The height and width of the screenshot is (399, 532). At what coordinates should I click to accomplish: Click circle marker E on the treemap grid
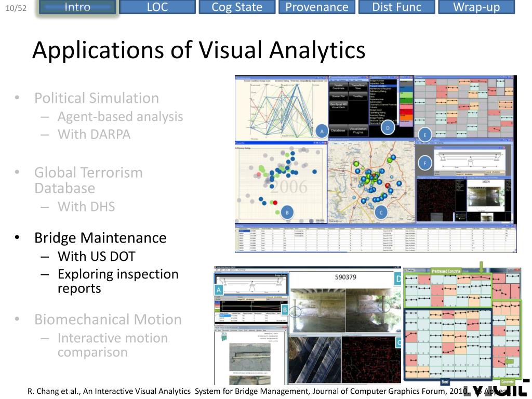(x=425, y=135)
